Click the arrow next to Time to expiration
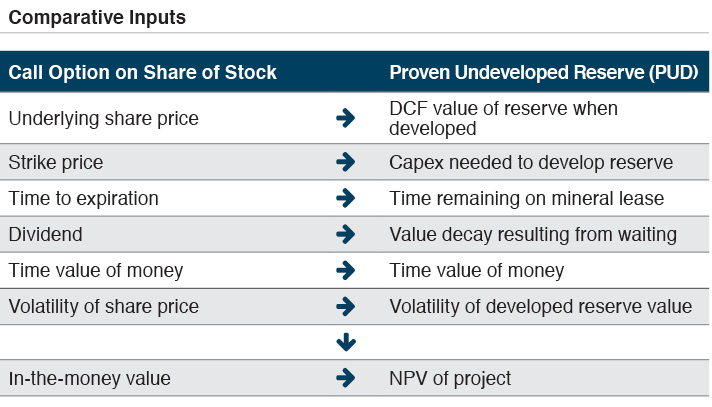The image size is (712, 407). (346, 198)
